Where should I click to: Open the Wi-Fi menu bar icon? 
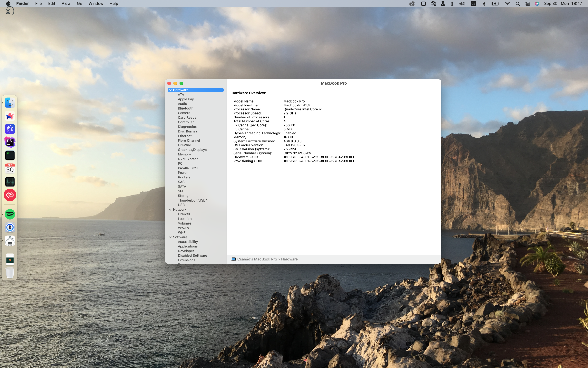[507, 4]
